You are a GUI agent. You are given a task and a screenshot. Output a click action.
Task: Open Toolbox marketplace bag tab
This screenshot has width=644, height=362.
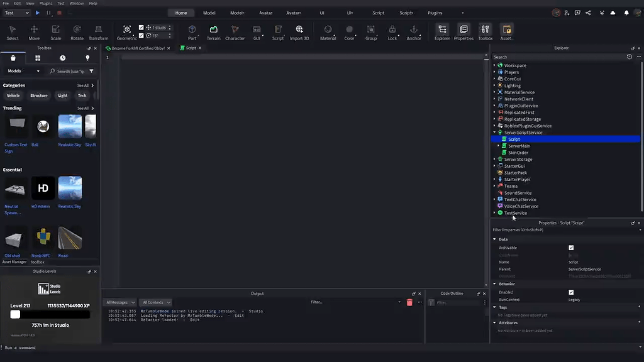(x=13, y=58)
